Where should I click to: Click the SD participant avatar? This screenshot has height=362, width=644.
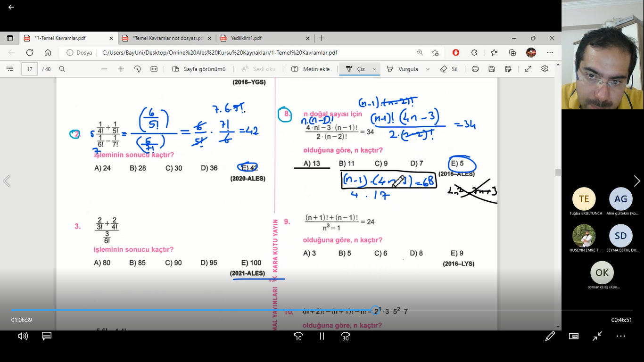coord(620,236)
